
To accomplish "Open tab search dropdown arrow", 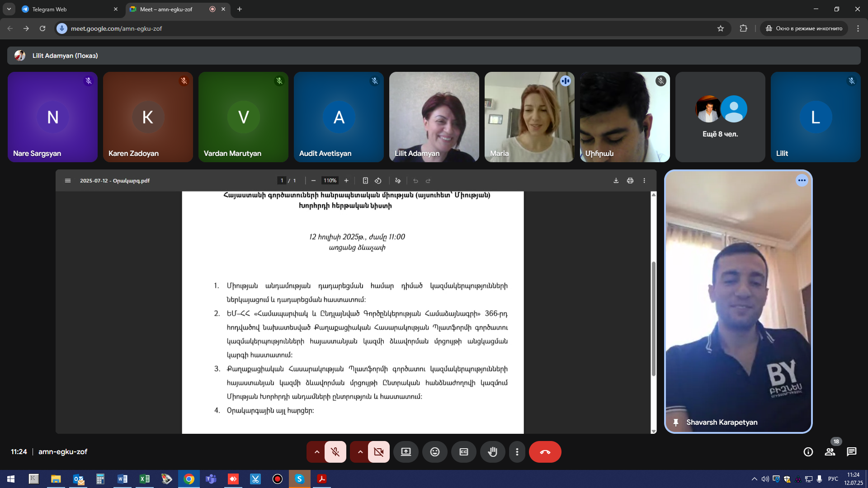I will point(9,9).
